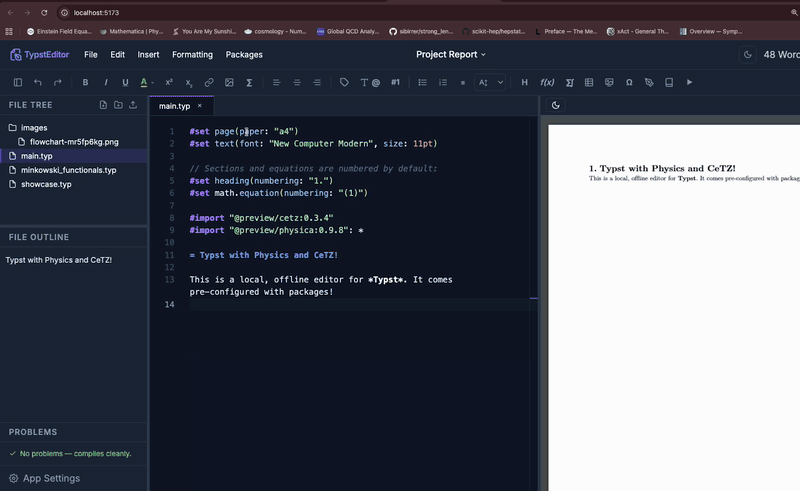Click the summation equation icon

click(570, 82)
